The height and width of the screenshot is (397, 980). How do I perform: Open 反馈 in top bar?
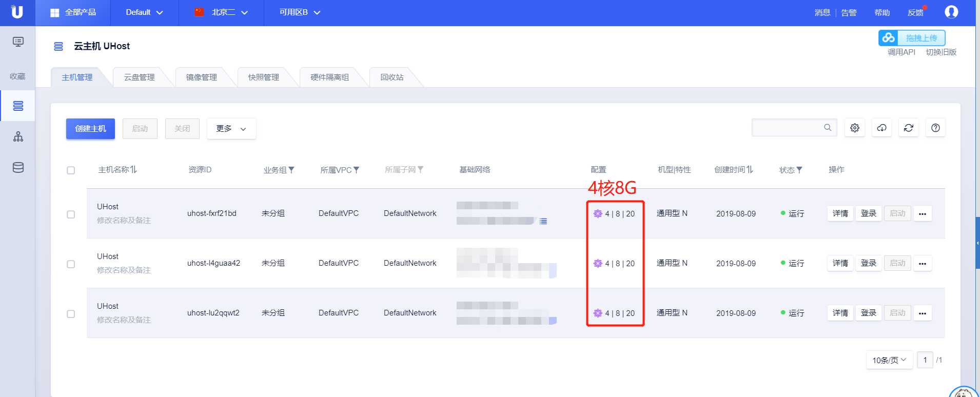[x=915, y=13]
